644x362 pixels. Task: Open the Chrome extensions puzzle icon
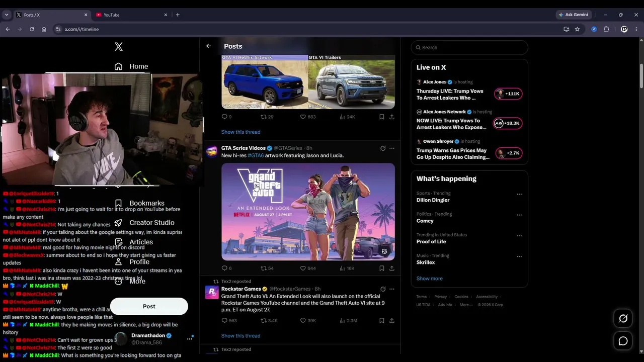pyautogui.click(x=606, y=29)
